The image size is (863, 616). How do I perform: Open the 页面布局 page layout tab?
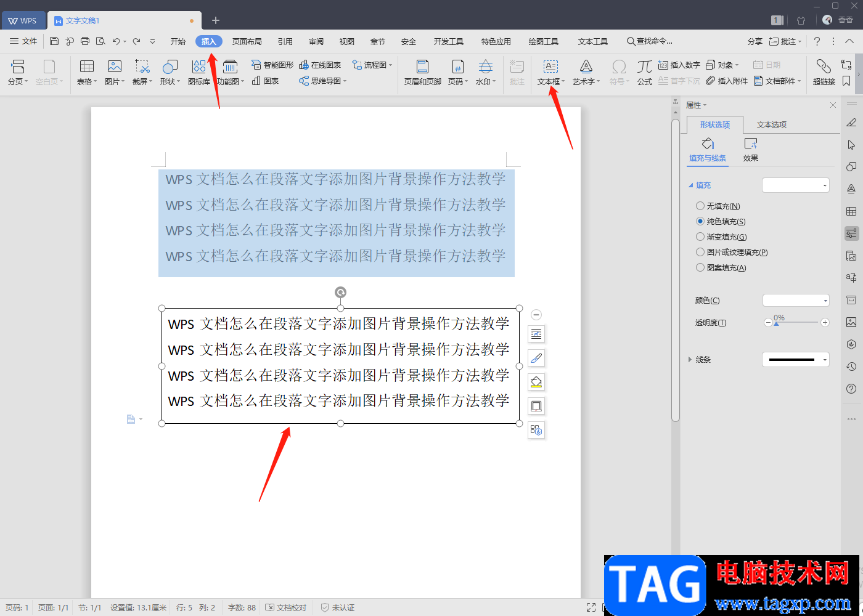click(247, 41)
